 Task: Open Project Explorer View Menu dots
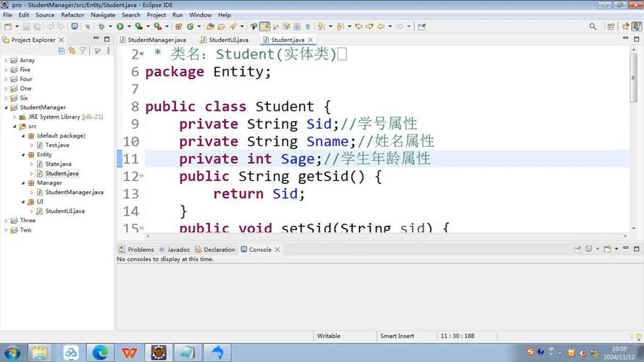click(x=109, y=51)
